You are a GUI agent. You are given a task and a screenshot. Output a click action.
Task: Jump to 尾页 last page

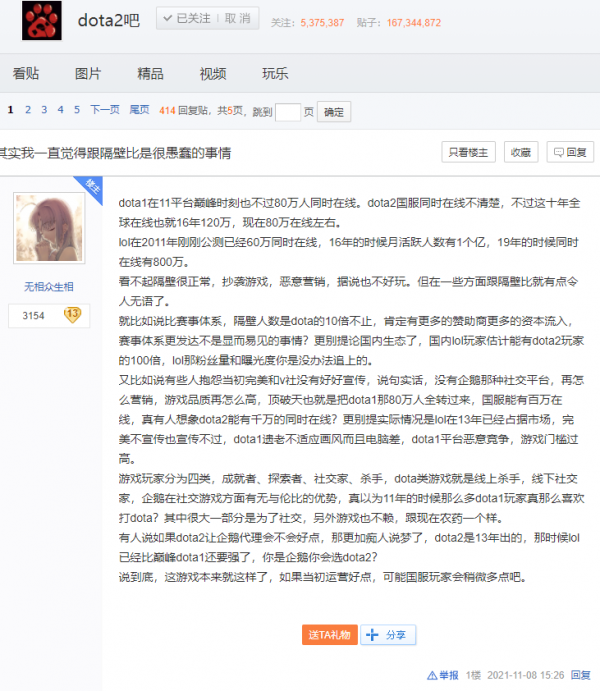139,110
